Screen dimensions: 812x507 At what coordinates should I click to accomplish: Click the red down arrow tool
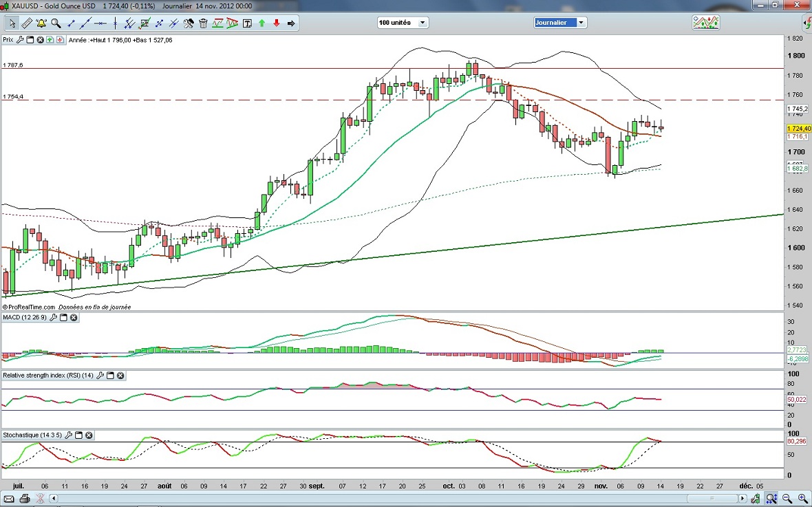(x=277, y=23)
